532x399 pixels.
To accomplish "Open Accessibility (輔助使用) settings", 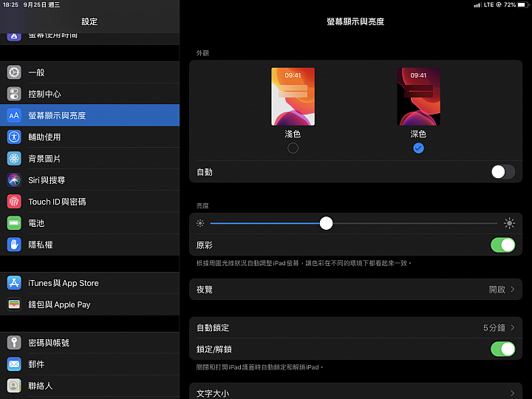I will tap(89, 137).
